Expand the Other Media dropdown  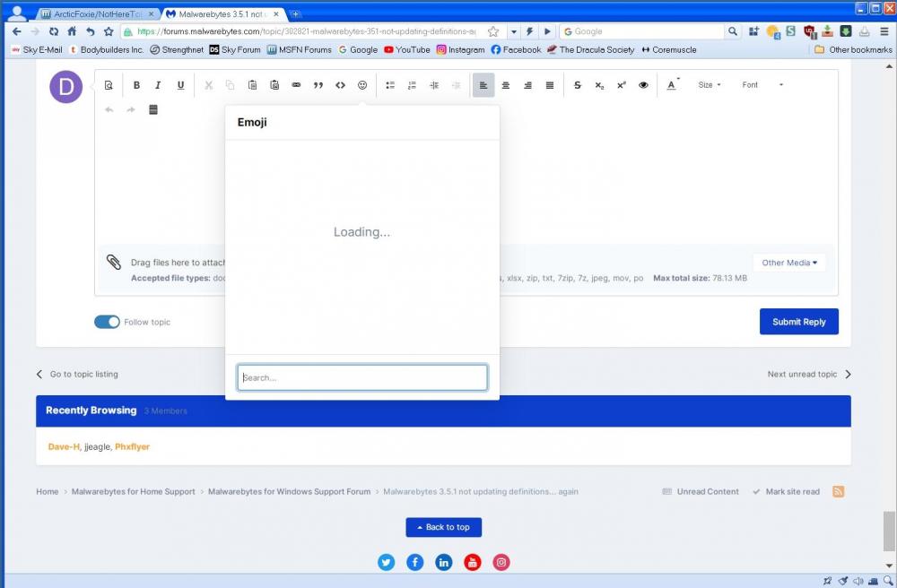click(789, 263)
